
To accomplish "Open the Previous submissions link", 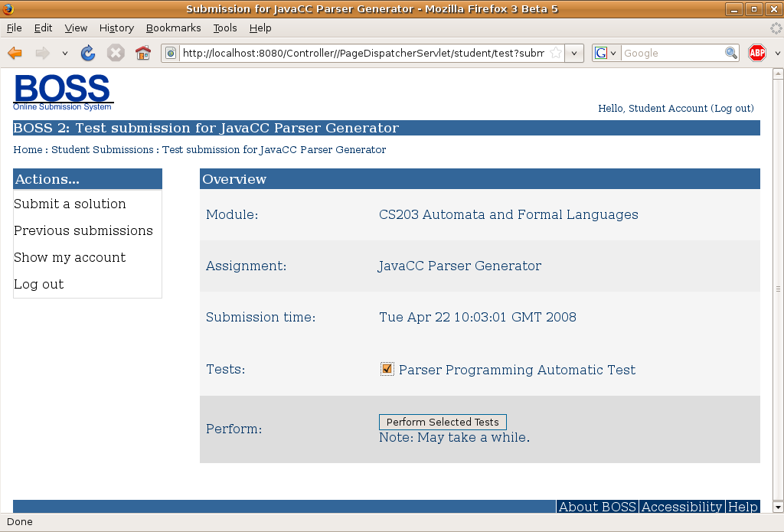I will 83,230.
